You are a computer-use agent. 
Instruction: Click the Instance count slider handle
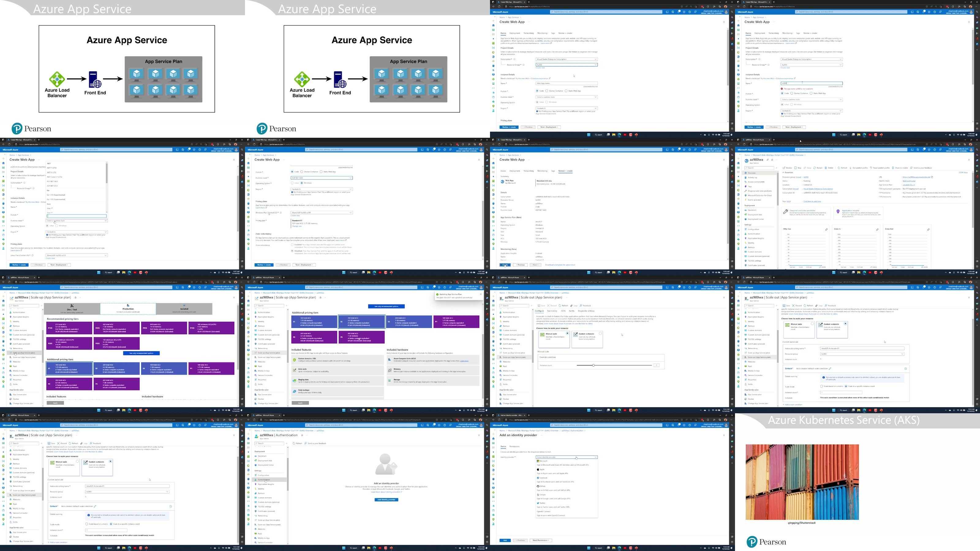tap(594, 365)
